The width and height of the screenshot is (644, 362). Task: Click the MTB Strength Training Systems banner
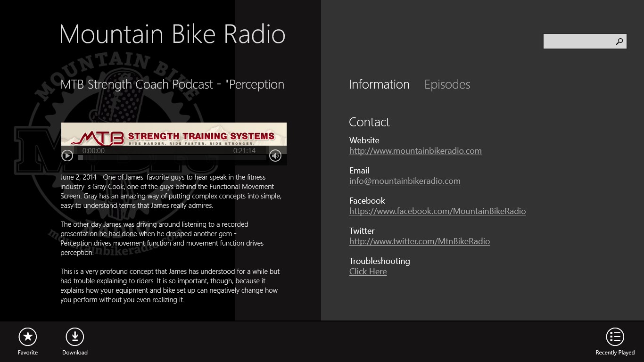pyautogui.click(x=174, y=135)
